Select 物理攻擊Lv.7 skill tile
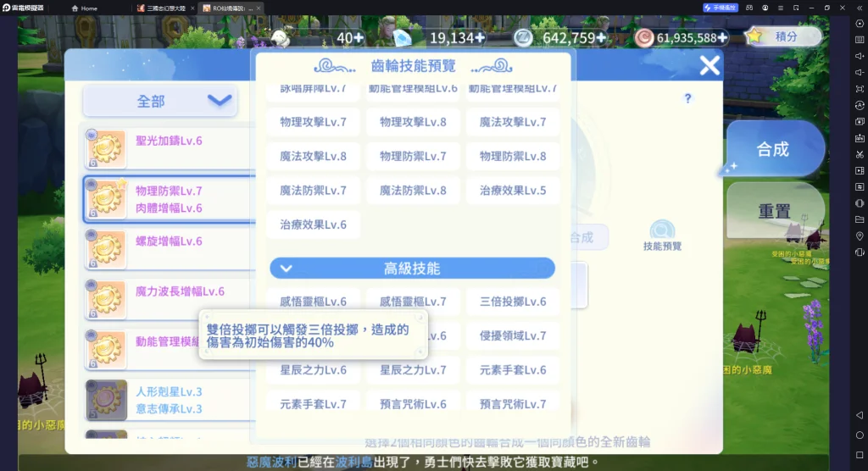This screenshot has height=471, width=868. [314, 122]
